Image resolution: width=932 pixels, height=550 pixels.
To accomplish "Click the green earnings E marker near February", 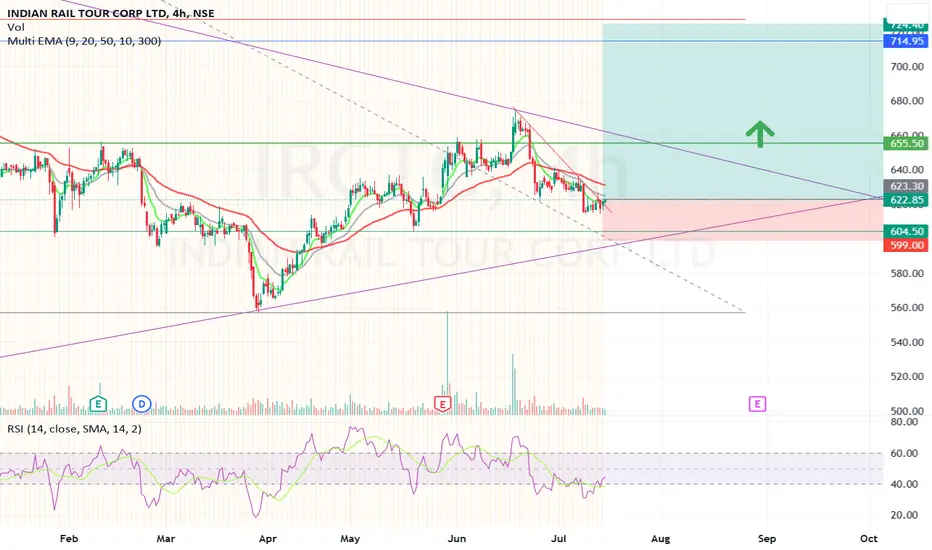I will (x=98, y=404).
